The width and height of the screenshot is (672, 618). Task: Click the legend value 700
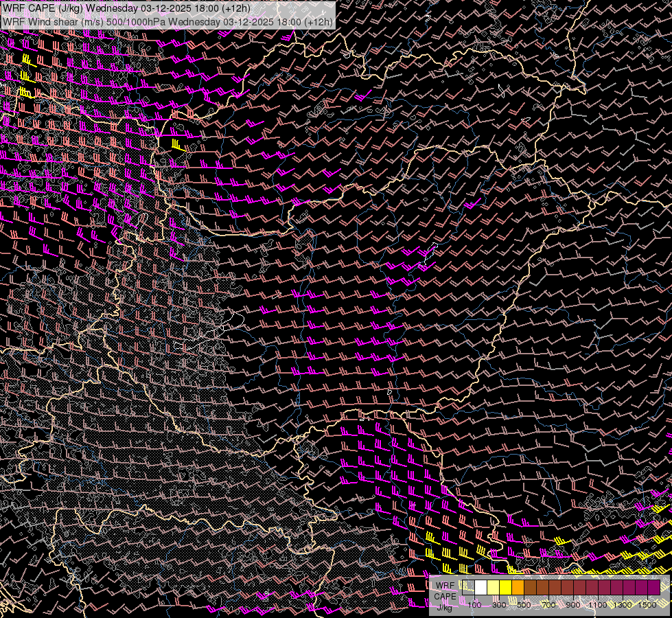[x=549, y=605]
